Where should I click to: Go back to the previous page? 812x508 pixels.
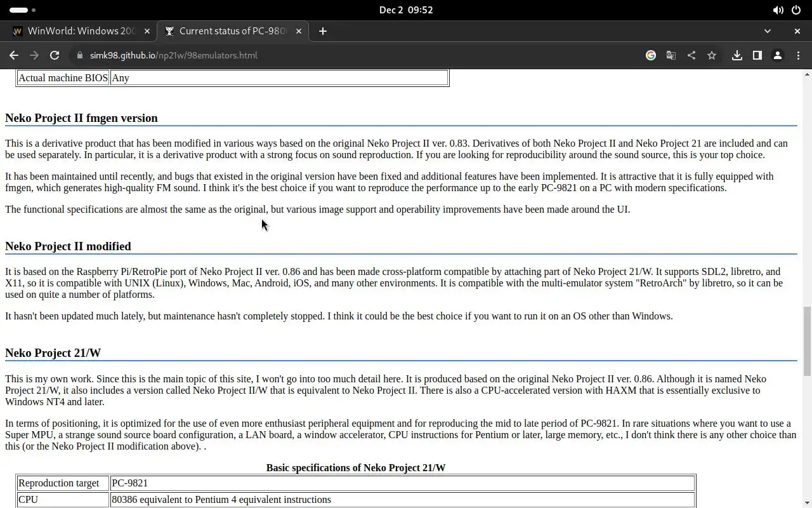pos(14,55)
